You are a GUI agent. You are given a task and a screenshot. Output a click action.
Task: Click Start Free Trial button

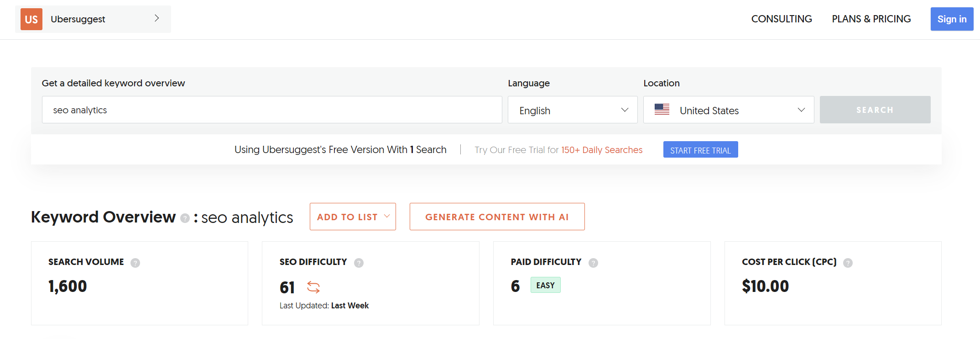click(x=700, y=150)
